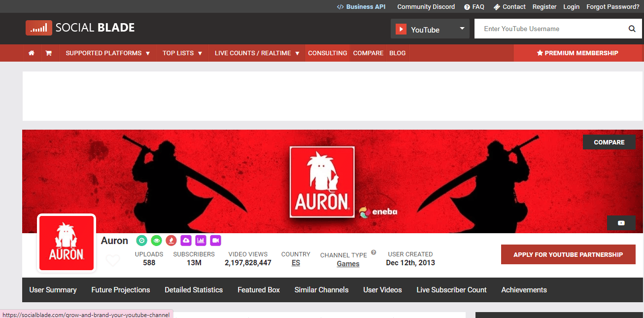The height and width of the screenshot is (318, 644).
Task: Click the Login link
Action: click(x=572, y=7)
